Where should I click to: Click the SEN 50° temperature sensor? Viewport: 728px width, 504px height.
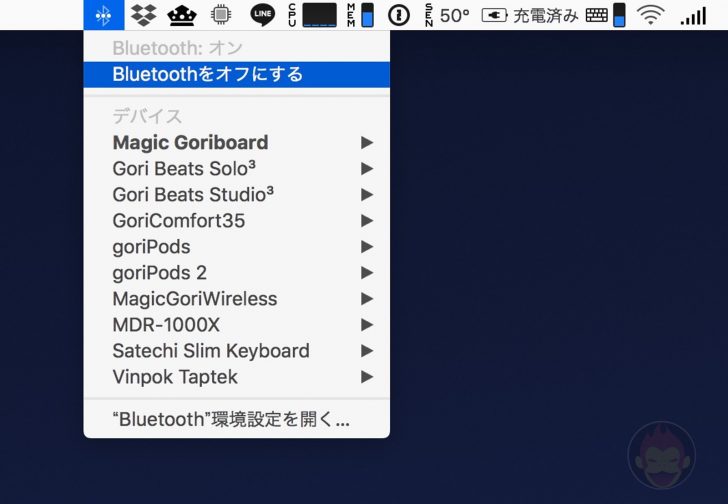click(x=448, y=15)
